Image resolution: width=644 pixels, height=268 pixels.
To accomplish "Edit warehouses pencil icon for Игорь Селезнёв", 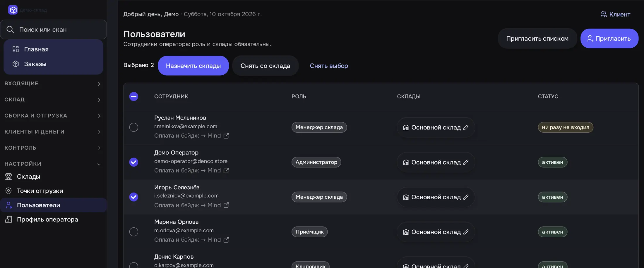I will click(x=466, y=197).
